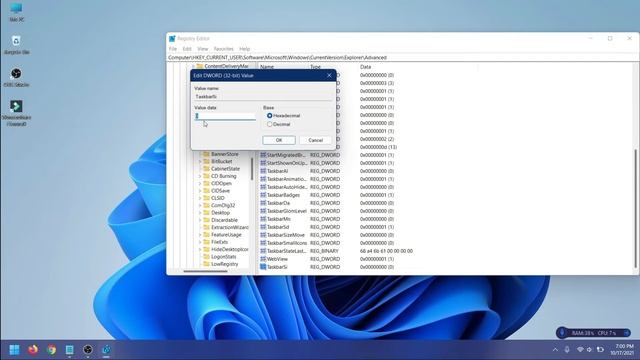Open the Help menu
Viewport: 640px width, 360px height.
coord(244,49)
